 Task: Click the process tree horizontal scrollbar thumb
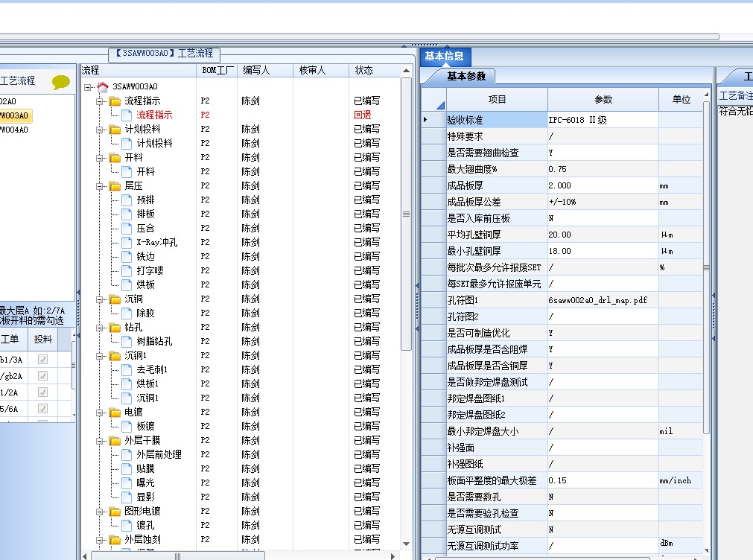pos(178,556)
